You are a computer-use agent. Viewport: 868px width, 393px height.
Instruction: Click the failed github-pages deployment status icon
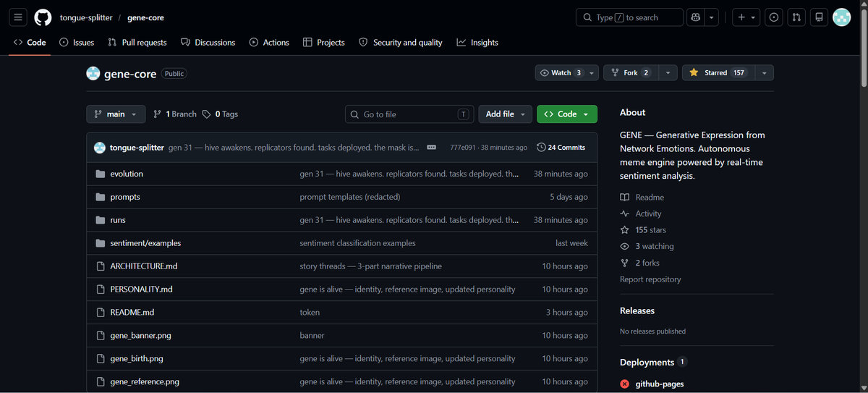(625, 384)
